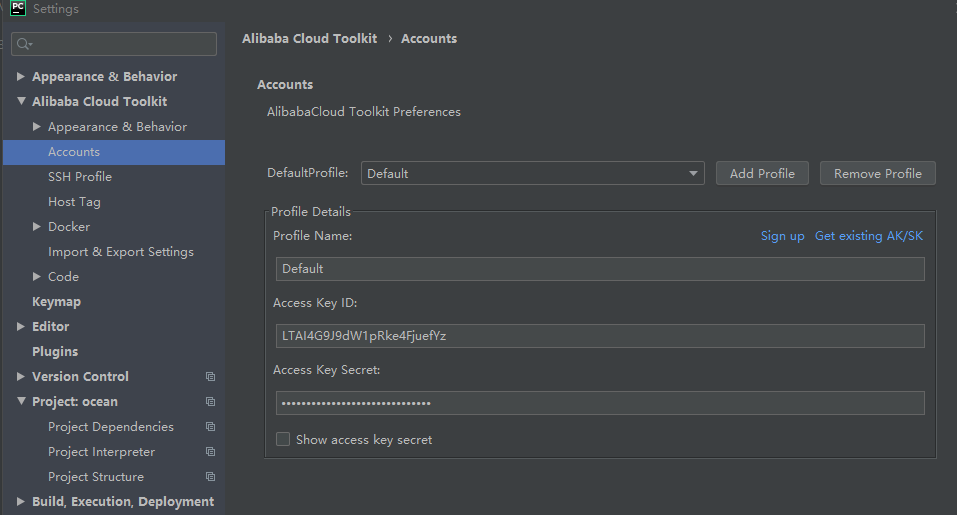The height and width of the screenshot is (515, 957).
Task: Select SSH Profile in the settings tree
Action: click(80, 177)
